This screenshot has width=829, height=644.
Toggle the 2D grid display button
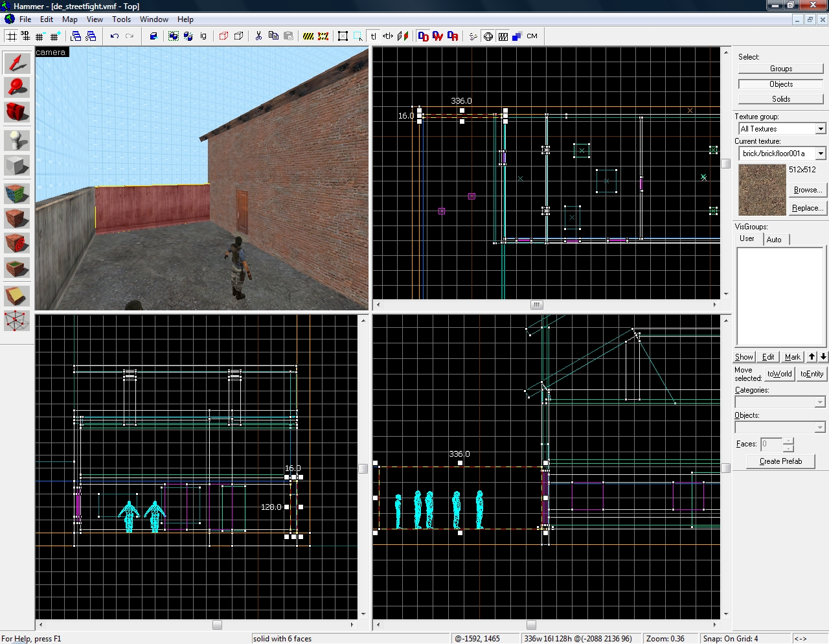click(x=11, y=36)
